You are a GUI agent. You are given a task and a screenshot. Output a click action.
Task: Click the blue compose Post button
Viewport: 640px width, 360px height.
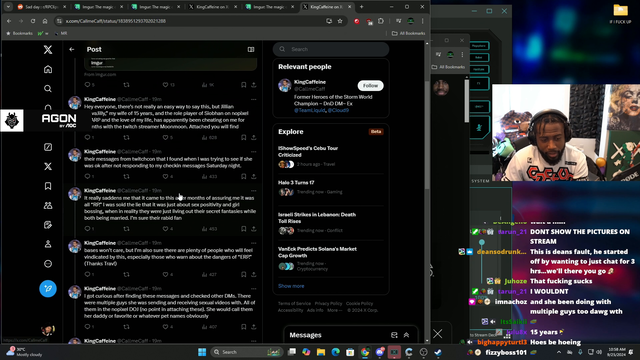tap(48, 289)
